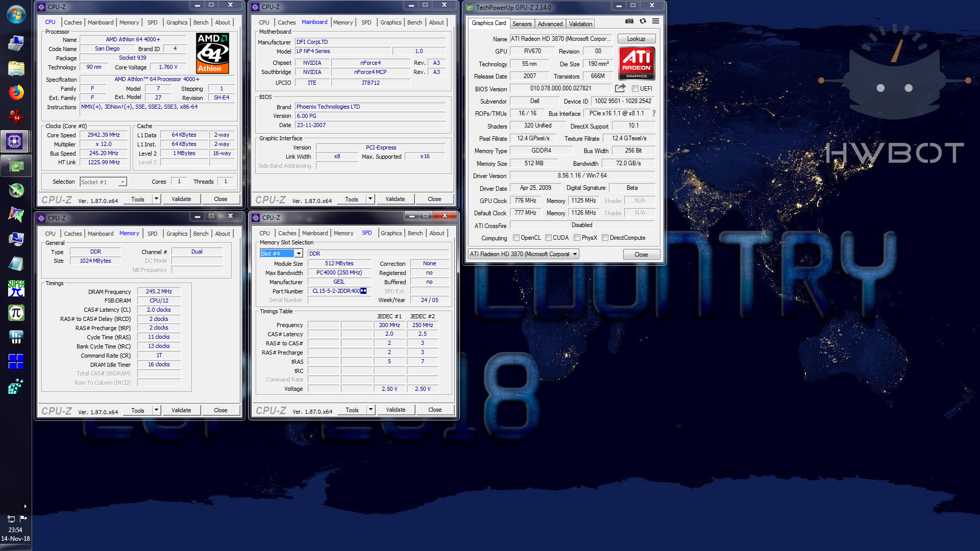This screenshot has width=980, height=551.
Task: Open the green pi symbol taskbar icon
Action: 16,313
